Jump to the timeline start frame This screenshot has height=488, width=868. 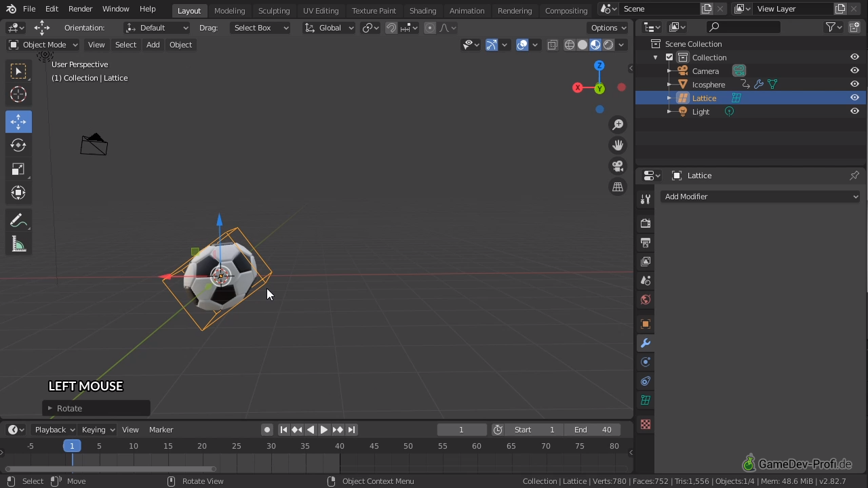point(283,430)
